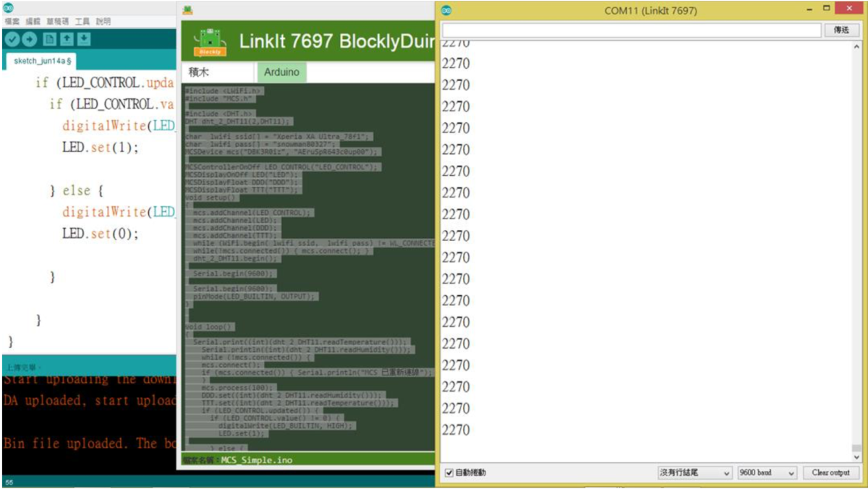
Task: Open the 9600 baud rate dropdown
Action: (767, 473)
